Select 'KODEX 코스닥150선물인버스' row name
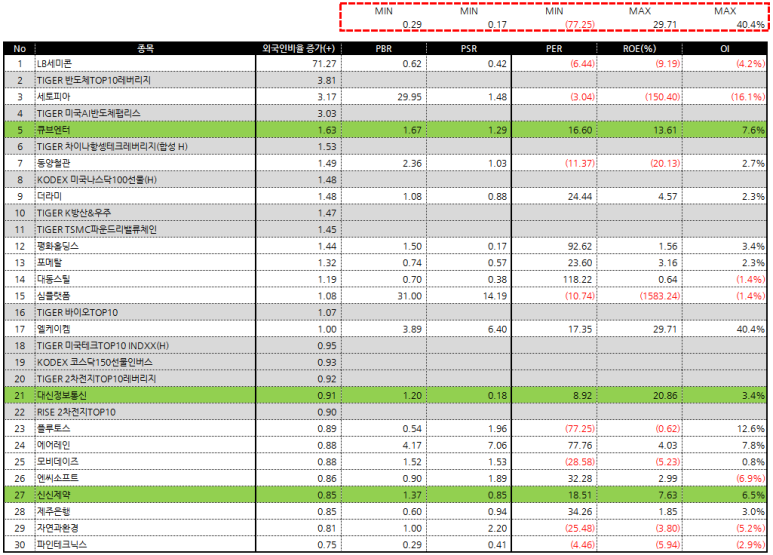 [x=95, y=362]
